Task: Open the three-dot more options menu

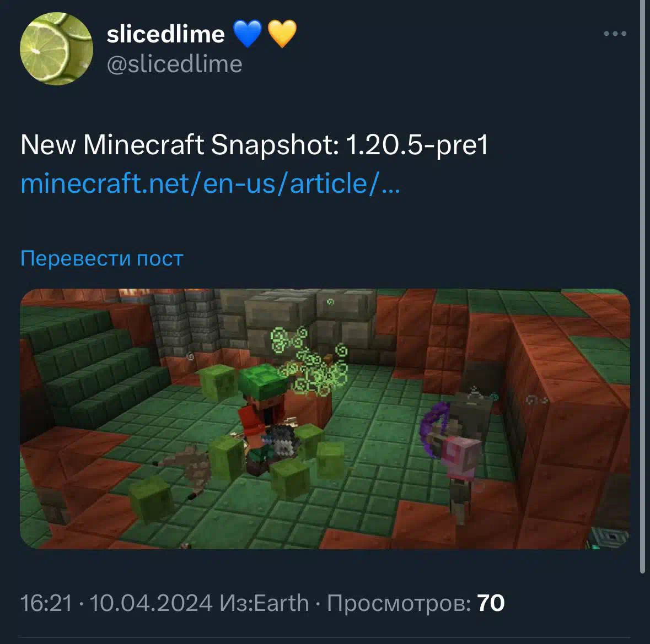Action: 615,34
